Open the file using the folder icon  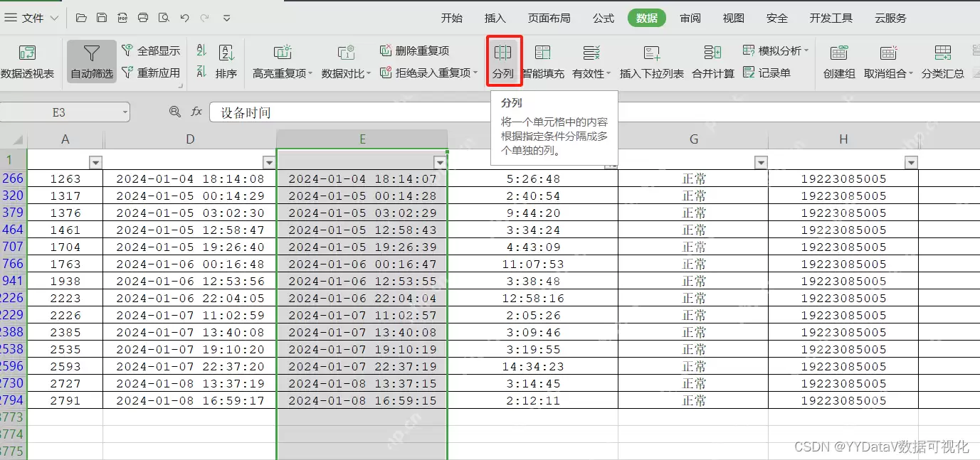[x=81, y=18]
